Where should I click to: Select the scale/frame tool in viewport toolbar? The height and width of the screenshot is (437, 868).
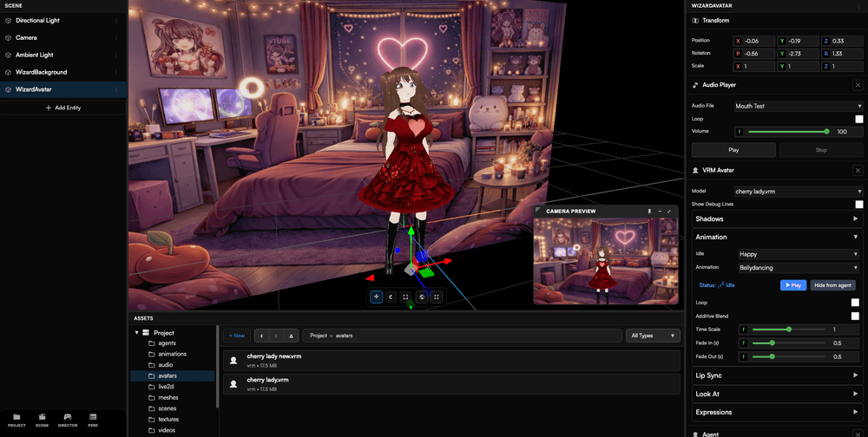point(405,297)
